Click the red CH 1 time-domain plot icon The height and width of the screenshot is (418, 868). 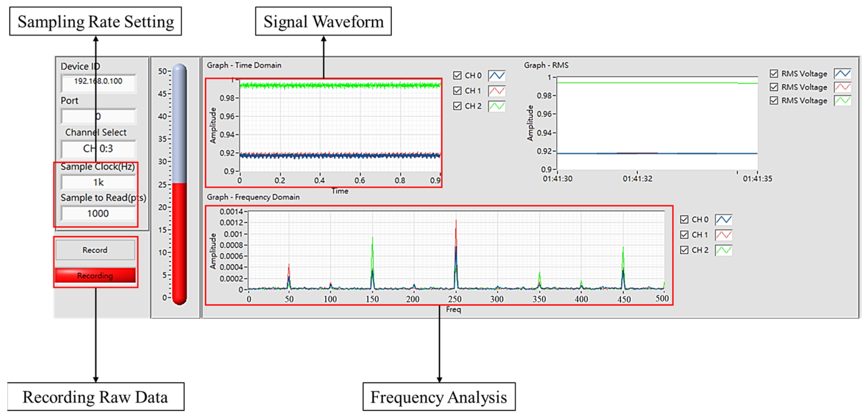pyautogui.click(x=497, y=91)
